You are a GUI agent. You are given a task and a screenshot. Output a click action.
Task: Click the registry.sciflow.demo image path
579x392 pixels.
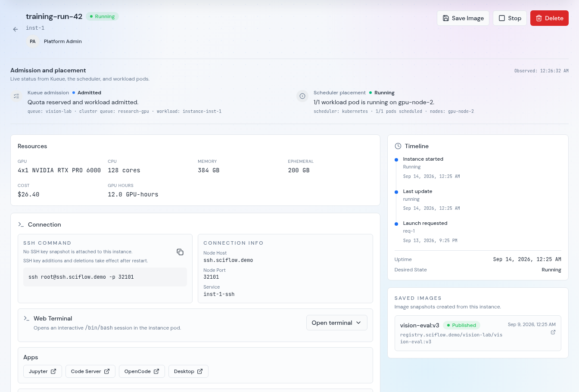tap(451, 338)
